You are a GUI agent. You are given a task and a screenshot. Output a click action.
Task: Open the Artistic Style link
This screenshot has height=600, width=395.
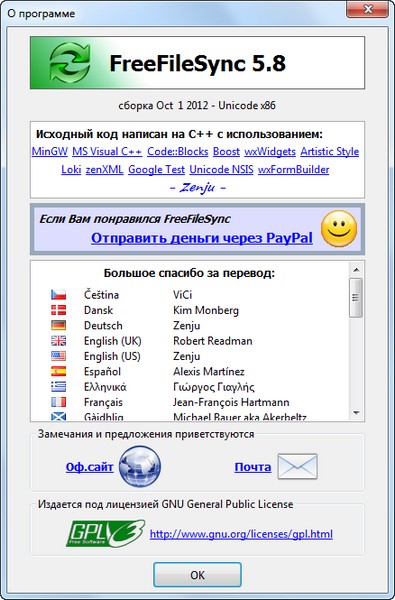(x=330, y=152)
